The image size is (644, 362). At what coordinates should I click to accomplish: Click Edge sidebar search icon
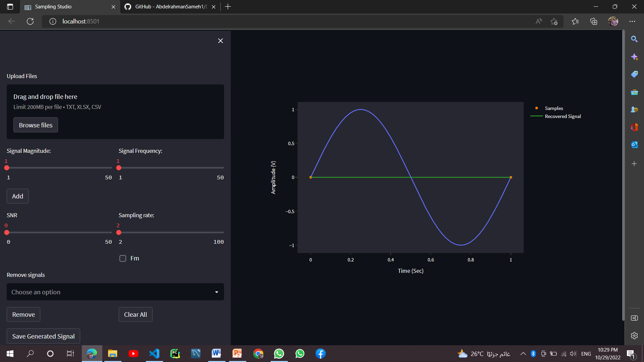pos(634,39)
